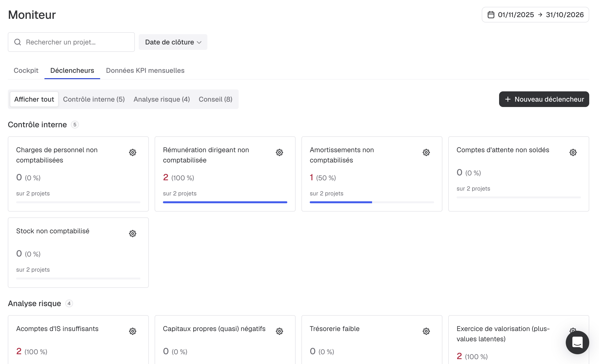Select the Déclencheurs tab
Image resolution: width=599 pixels, height=364 pixels.
point(72,70)
